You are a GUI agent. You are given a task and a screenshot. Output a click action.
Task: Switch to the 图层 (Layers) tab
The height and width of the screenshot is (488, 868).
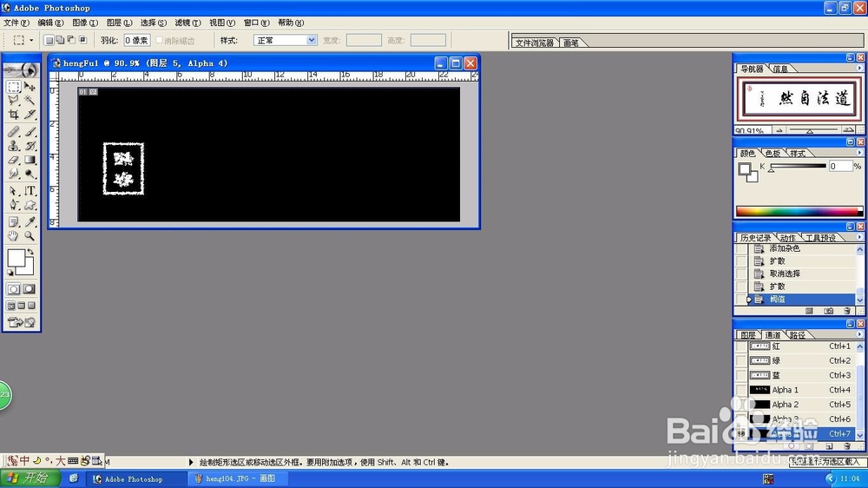pyautogui.click(x=748, y=335)
